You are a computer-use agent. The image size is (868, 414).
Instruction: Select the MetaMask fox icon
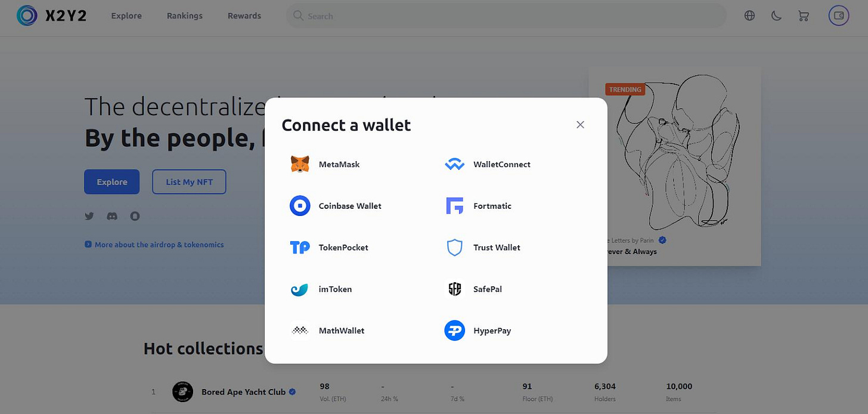click(300, 165)
